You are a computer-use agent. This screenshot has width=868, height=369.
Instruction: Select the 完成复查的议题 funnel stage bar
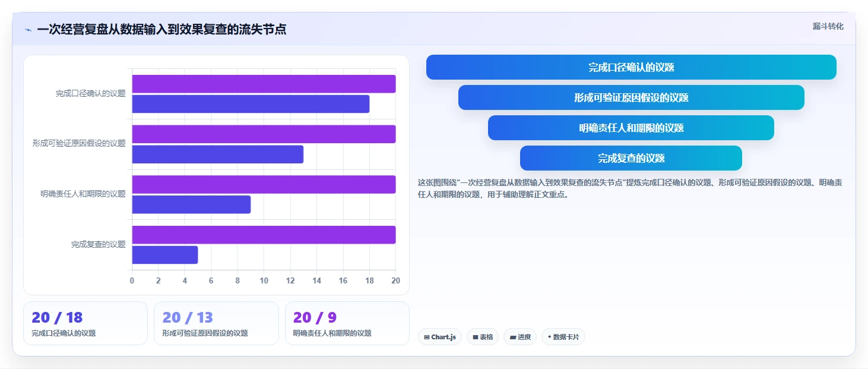pyautogui.click(x=631, y=158)
